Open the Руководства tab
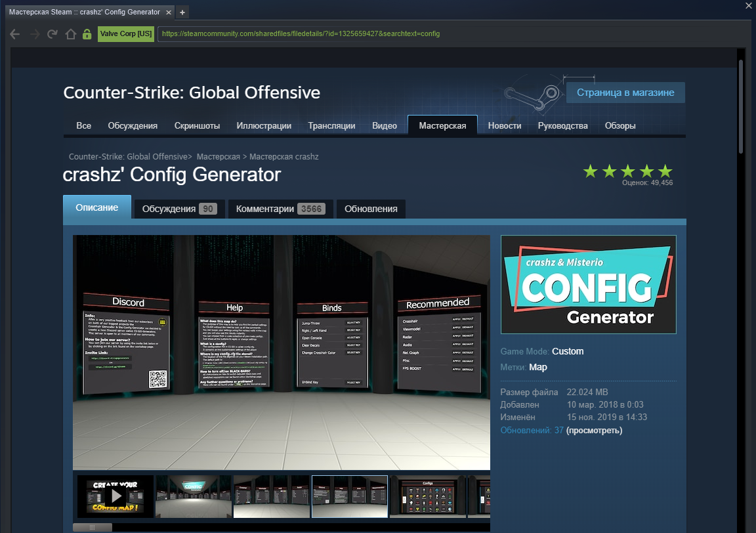Viewport: 756px width, 533px height. pyautogui.click(x=562, y=125)
